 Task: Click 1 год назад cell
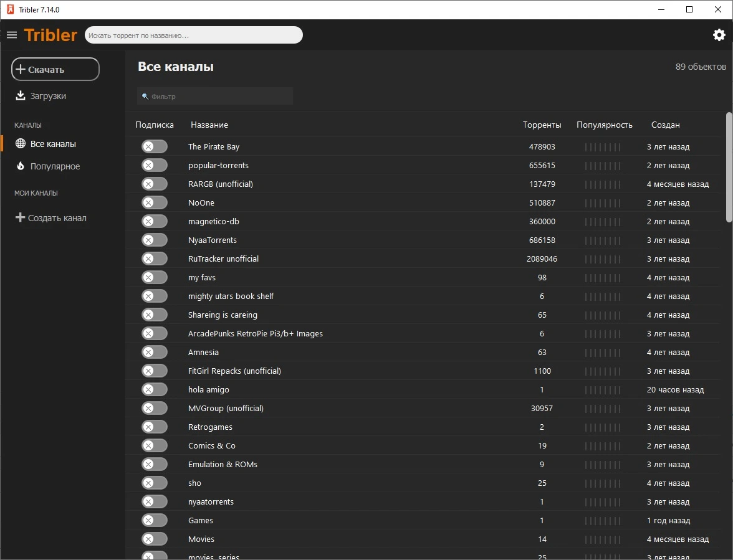tap(668, 520)
